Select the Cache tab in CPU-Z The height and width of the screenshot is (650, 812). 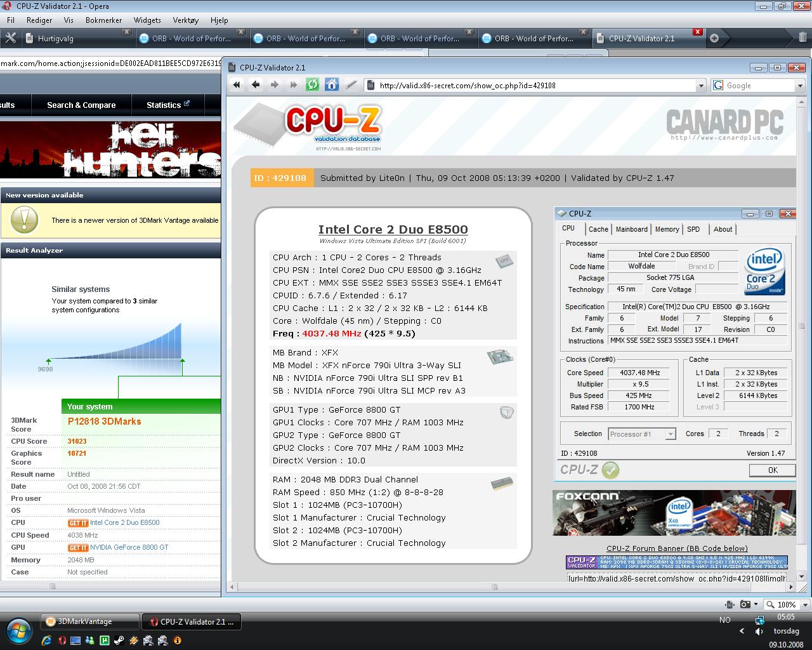coord(598,229)
